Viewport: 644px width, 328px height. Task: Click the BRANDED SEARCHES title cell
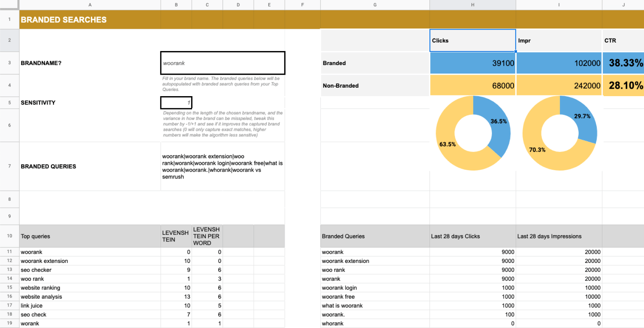point(90,20)
